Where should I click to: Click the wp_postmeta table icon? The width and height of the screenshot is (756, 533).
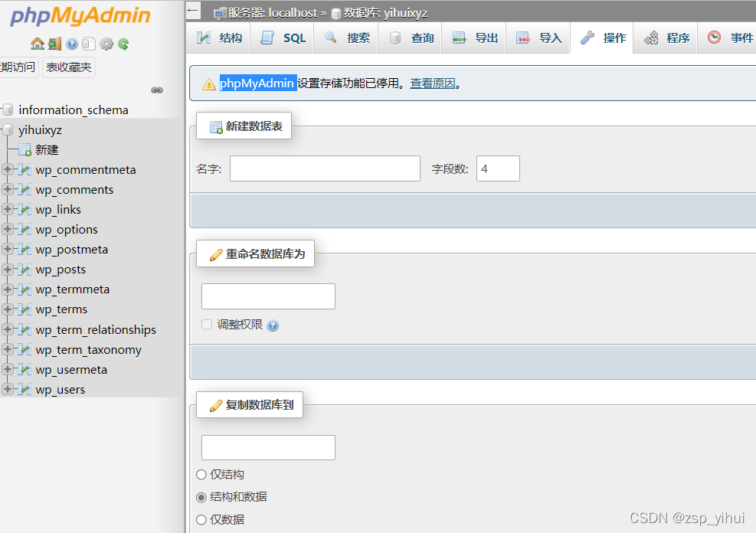[24, 249]
